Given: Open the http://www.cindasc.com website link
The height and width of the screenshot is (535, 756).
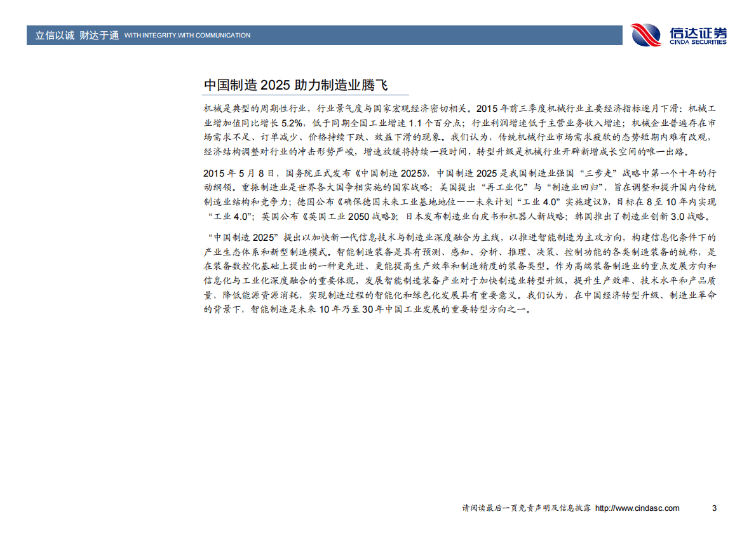Looking at the screenshot, I should click(637, 508).
